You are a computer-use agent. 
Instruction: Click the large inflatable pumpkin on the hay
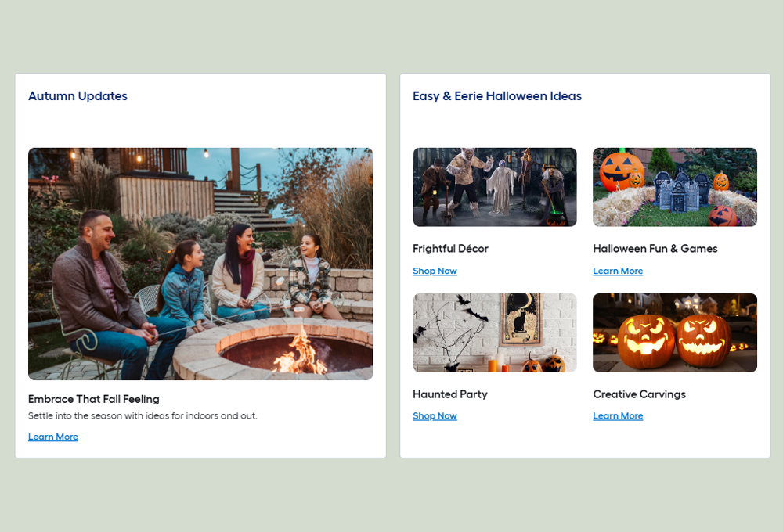pyautogui.click(x=621, y=170)
